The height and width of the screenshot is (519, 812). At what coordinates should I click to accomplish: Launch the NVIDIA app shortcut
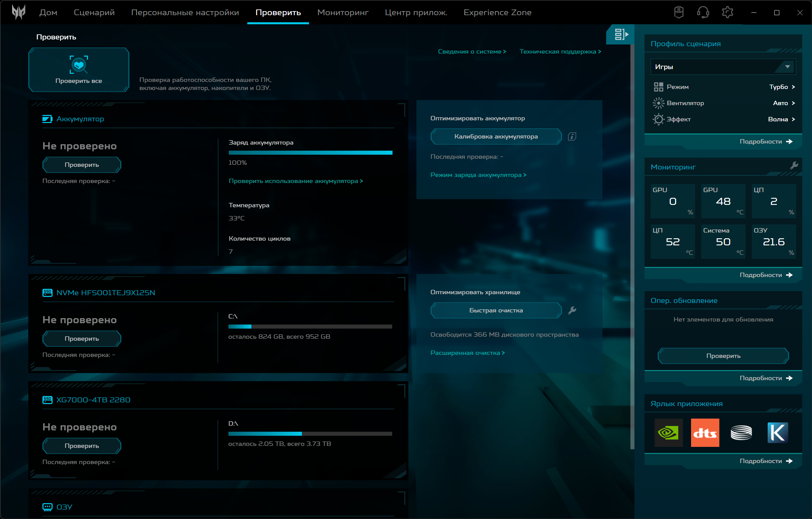pos(668,433)
